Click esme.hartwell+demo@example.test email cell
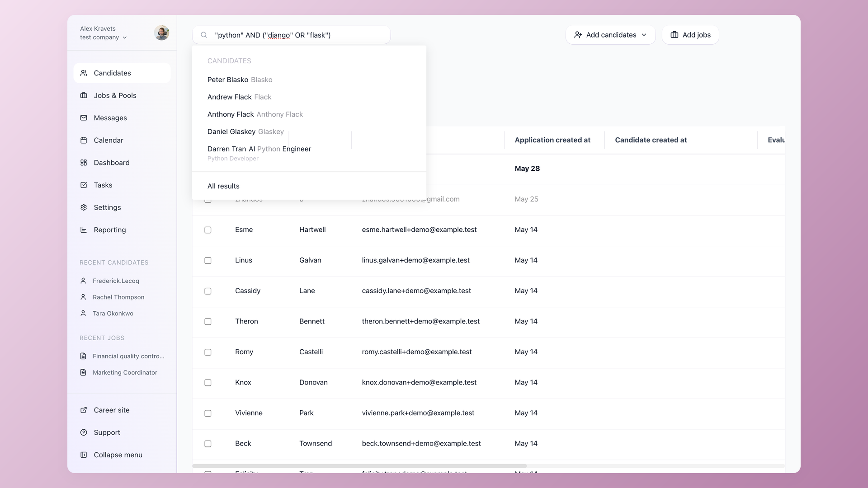 (x=419, y=230)
